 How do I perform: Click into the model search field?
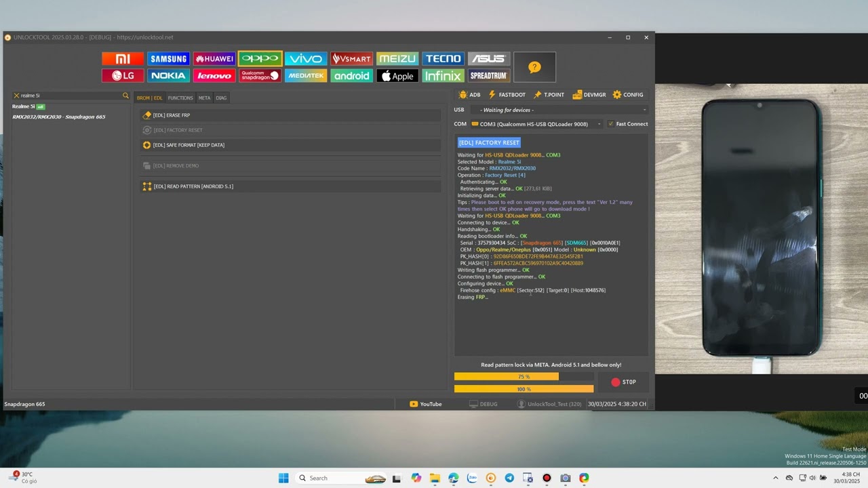(x=71, y=96)
